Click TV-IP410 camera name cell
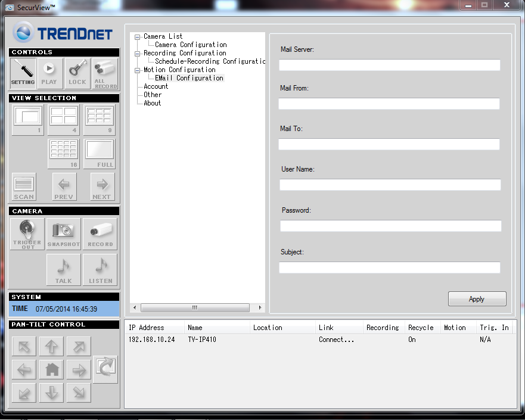This screenshot has height=420, width=525. click(202, 340)
